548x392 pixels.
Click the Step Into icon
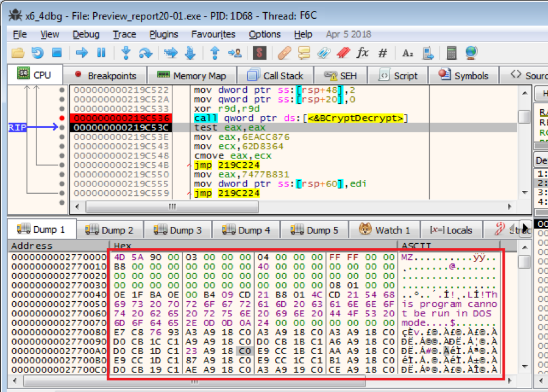[x=126, y=53]
